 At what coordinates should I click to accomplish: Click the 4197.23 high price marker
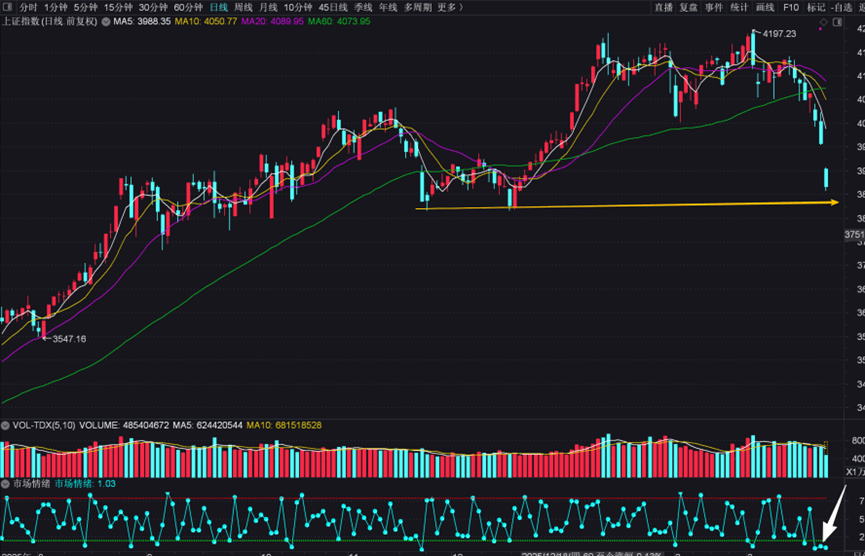pyautogui.click(x=779, y=34)
